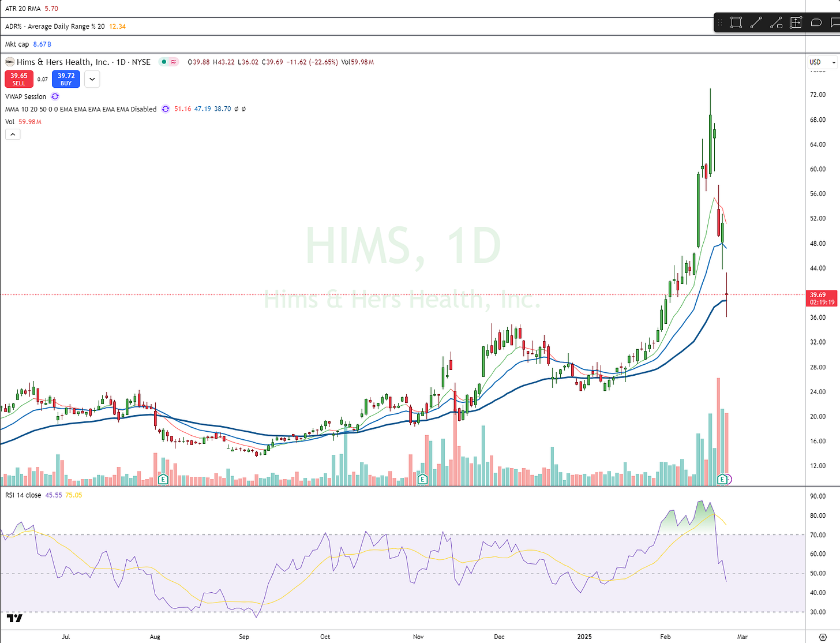Click the 72.00 price axis label
Screen dimensions: 840x643
[817, 95]
